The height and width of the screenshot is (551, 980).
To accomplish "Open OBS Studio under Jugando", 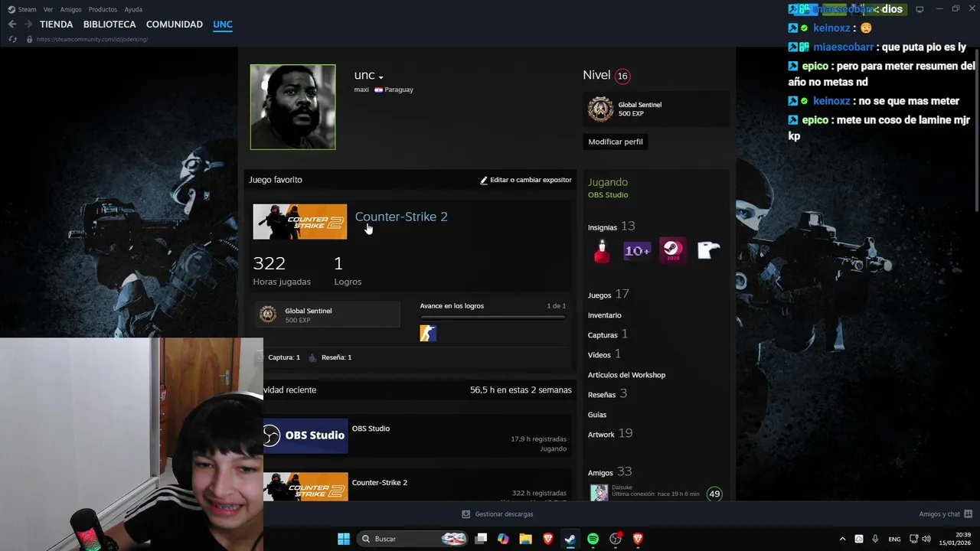I will coord(608,195).
